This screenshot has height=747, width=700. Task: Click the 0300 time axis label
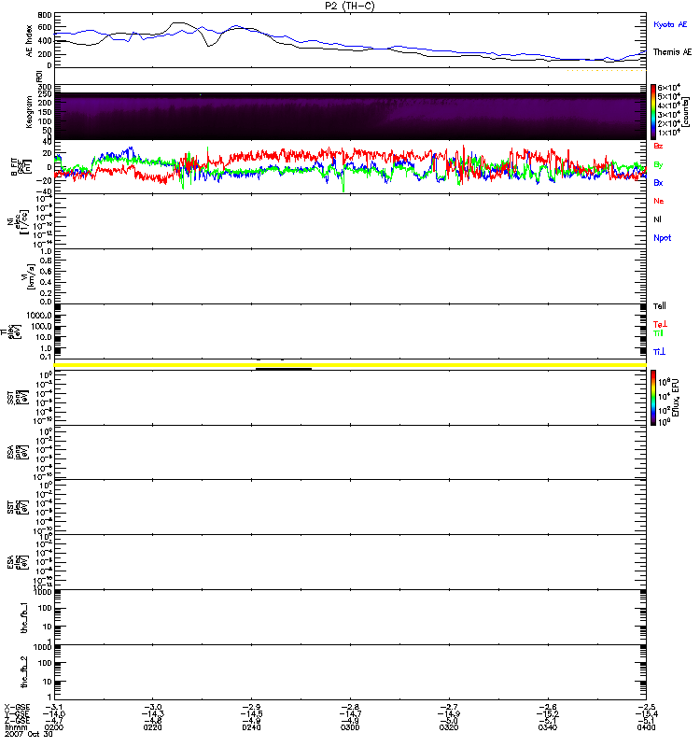click(350, 729)
